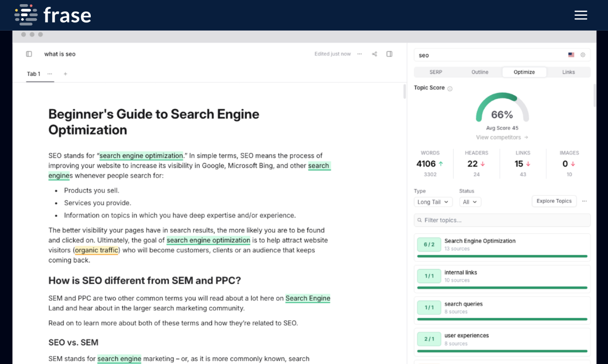This screenshot has width=608, height=364.
Task: Add a new tab with plus icon
Action: (x=65, y=74)
